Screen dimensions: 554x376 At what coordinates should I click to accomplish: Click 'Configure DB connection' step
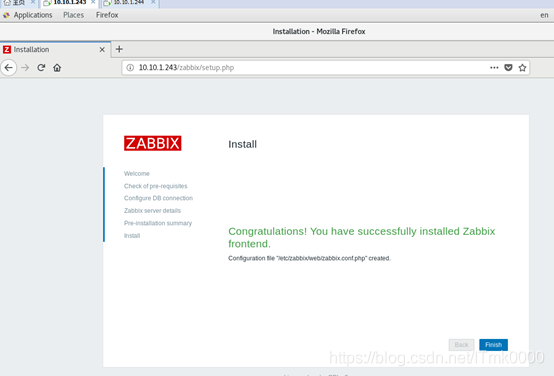click(x=158, y=198)
